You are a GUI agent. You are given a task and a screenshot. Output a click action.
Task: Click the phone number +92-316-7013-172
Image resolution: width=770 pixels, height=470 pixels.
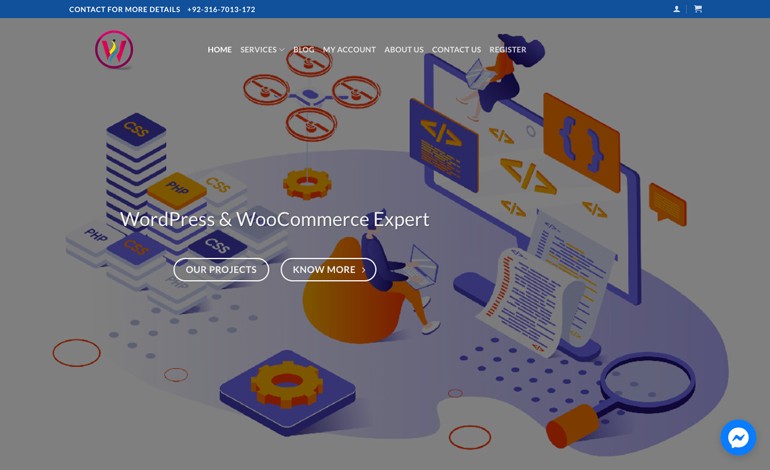[221, 9]
